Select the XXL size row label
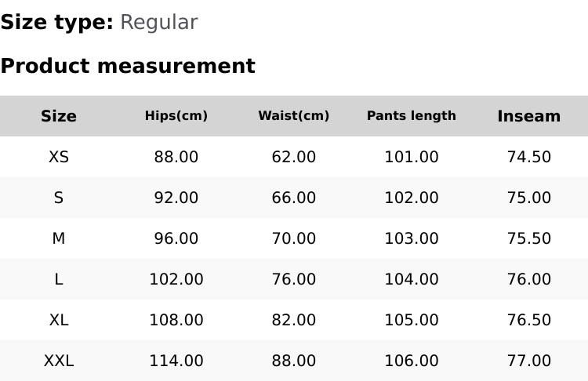The height and width of the screenshot is (381, 588). (59, 361)
